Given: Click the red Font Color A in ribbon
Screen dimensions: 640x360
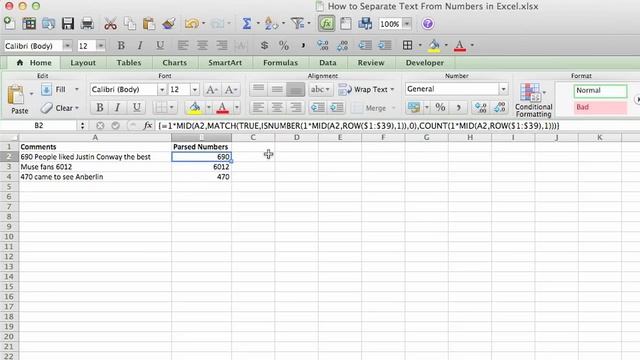Looking at the screenshot, I should pos(222,108).
